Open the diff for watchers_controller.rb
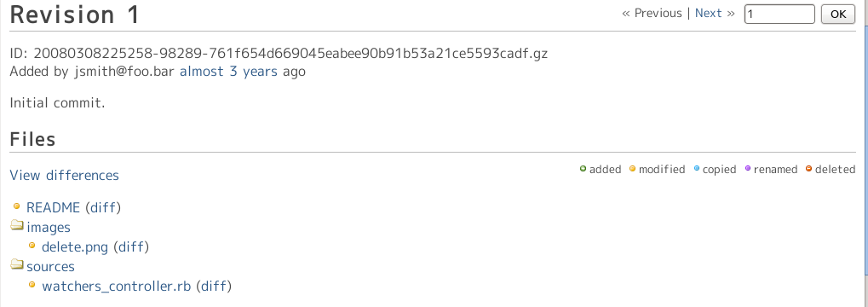Screen dimensions: 868x307 point(214,286)
